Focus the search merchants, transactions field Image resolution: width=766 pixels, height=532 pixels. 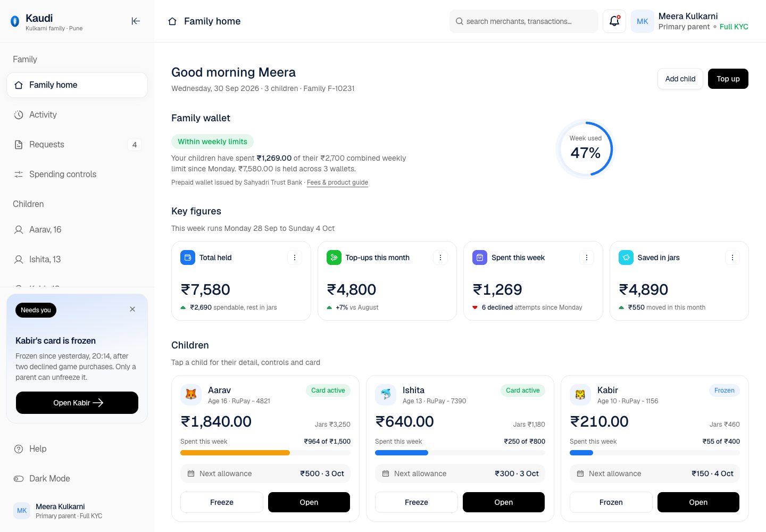[x=524, y=21]
